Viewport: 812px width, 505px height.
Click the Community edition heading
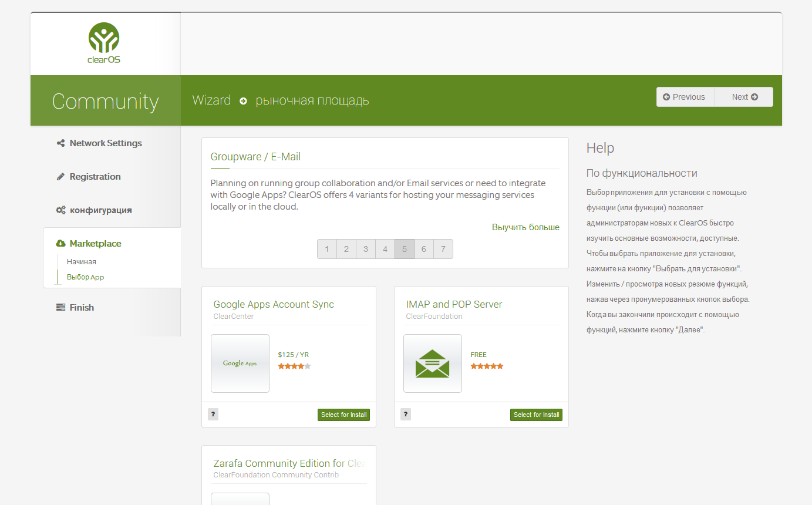click(x=106, y=102)
